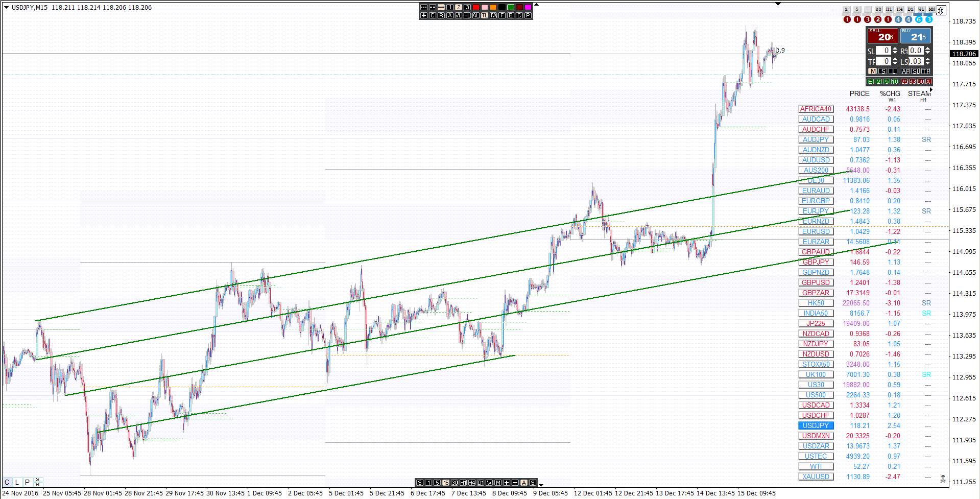Select the highlighted USDJPY symbol button

point(816,425)
